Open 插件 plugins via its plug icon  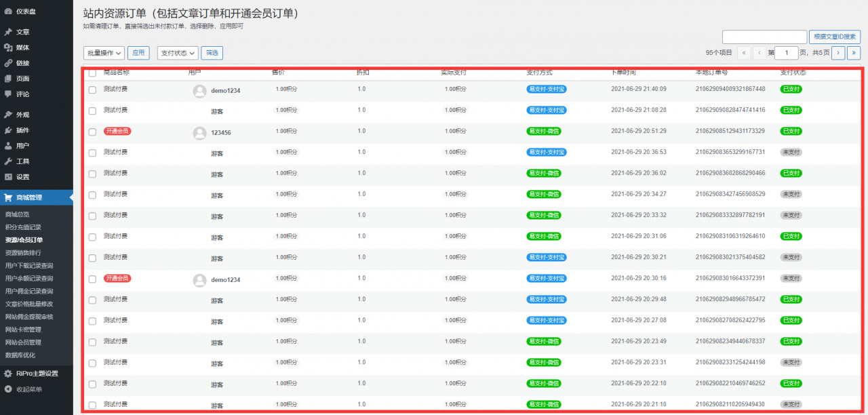[x=7, y=130]
